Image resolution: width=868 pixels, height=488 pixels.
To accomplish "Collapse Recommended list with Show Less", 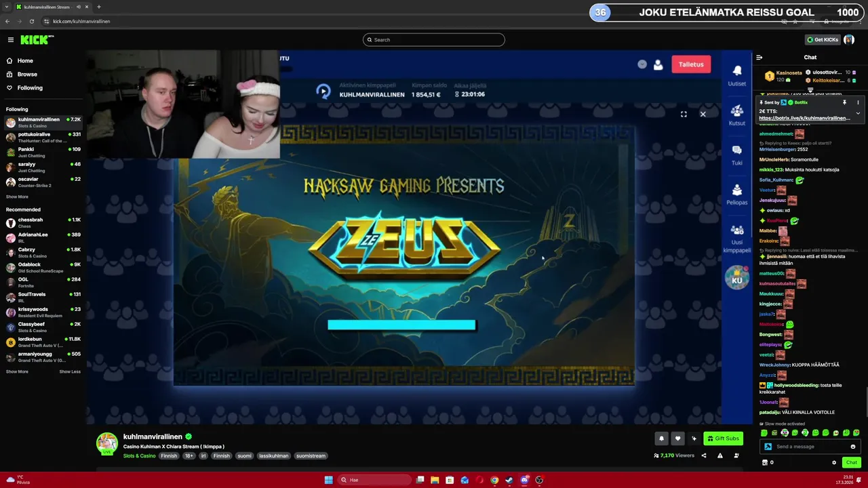I will [x=70, y=371].
